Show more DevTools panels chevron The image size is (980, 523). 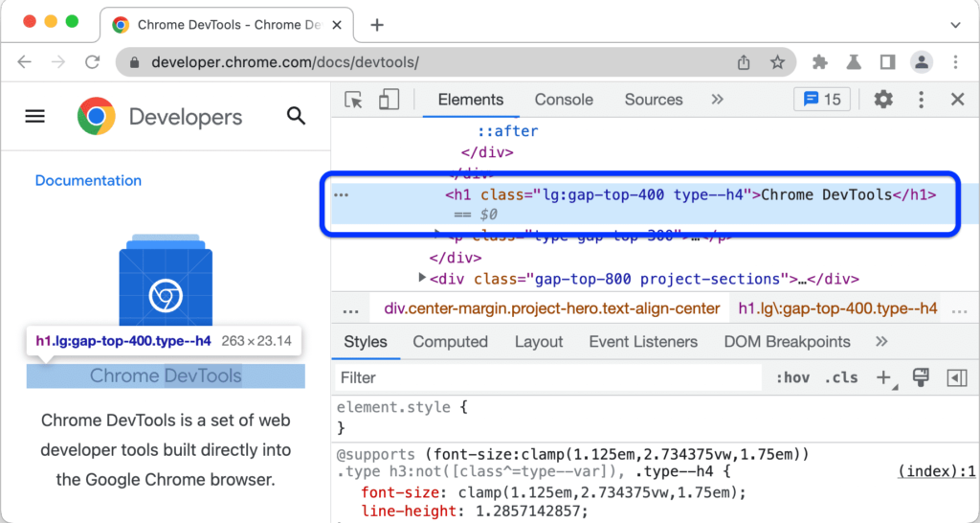717,100
